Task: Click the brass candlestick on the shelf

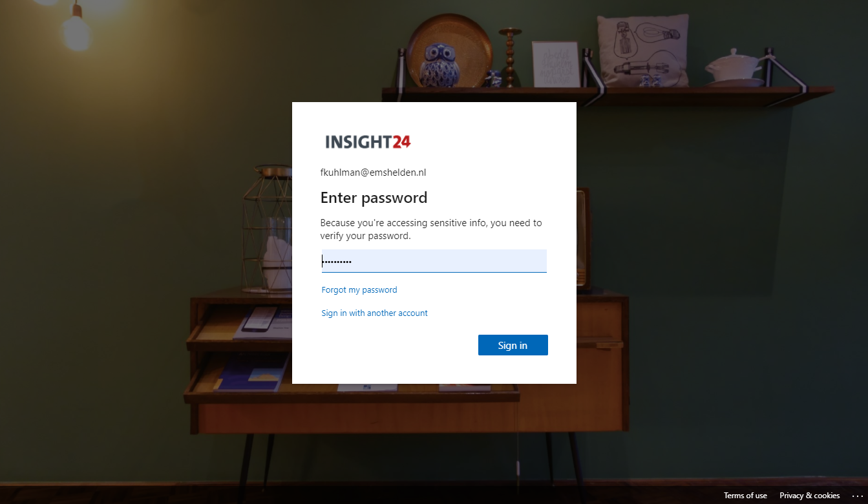Action: tap(510, 57)
